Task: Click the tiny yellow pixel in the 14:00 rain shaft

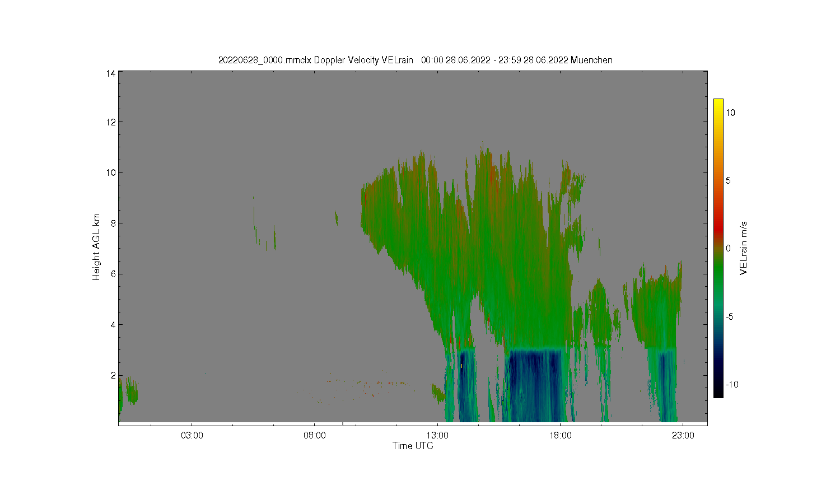Action: [x=461, y=366]
